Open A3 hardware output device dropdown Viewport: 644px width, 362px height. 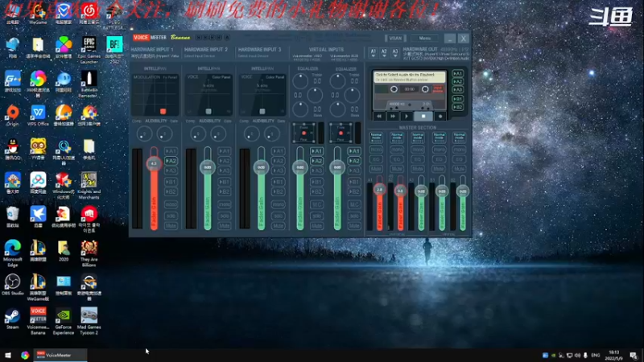point(394,52)
